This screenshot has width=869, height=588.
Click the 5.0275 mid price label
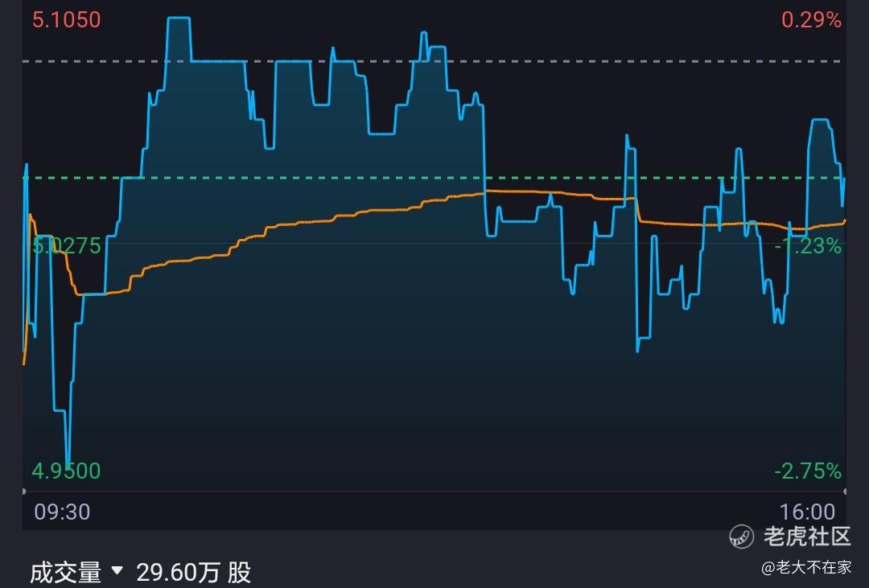coord(67,245)
